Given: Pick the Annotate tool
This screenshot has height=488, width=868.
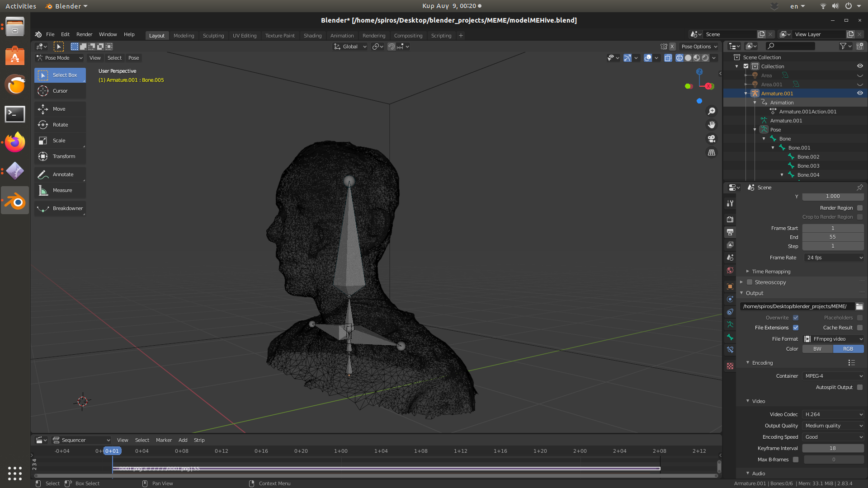Looking at the screenshot, I should coord(60,174).
